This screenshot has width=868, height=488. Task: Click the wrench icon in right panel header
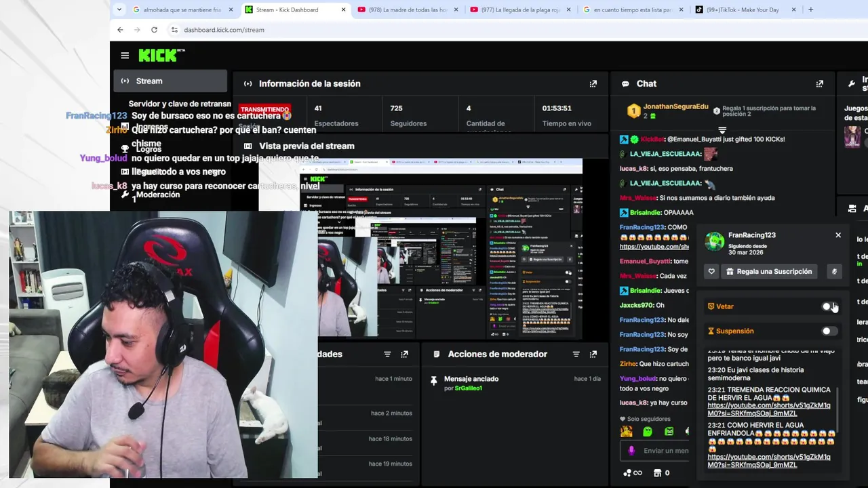click(x=851, y=83)
